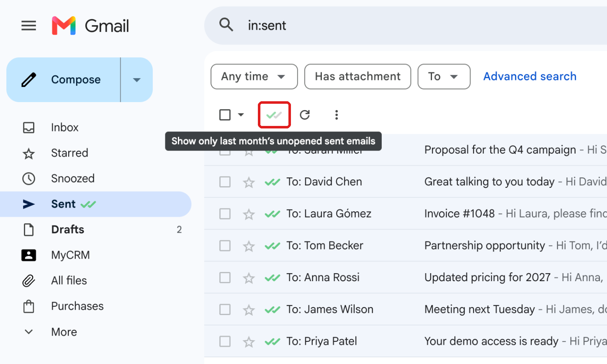Viewport: 607px width, 364px height.
Task: Open MyCRM from the sidebar
Action: [x=70, y=255]
